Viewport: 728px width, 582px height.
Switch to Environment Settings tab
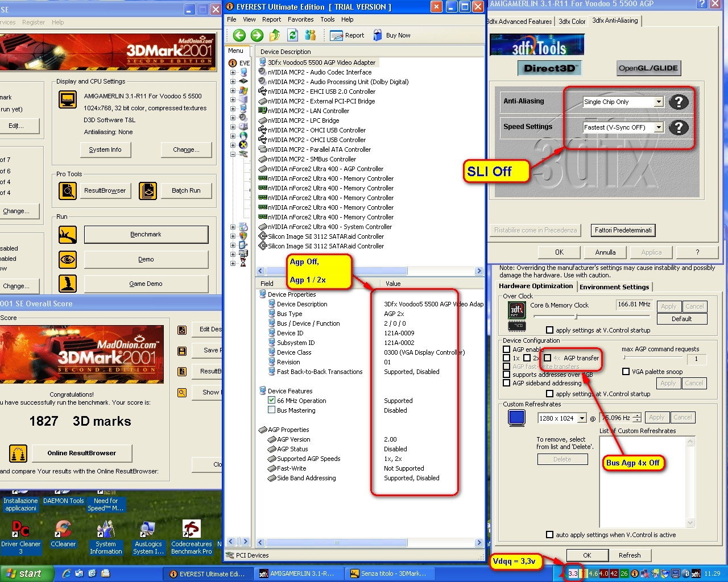(614, 287)
